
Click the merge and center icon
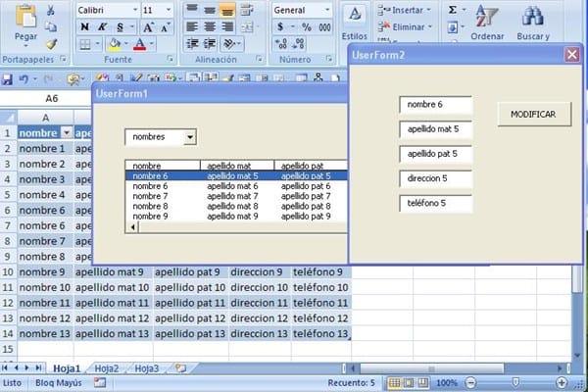pyautogui.click(x=247, y=27)
